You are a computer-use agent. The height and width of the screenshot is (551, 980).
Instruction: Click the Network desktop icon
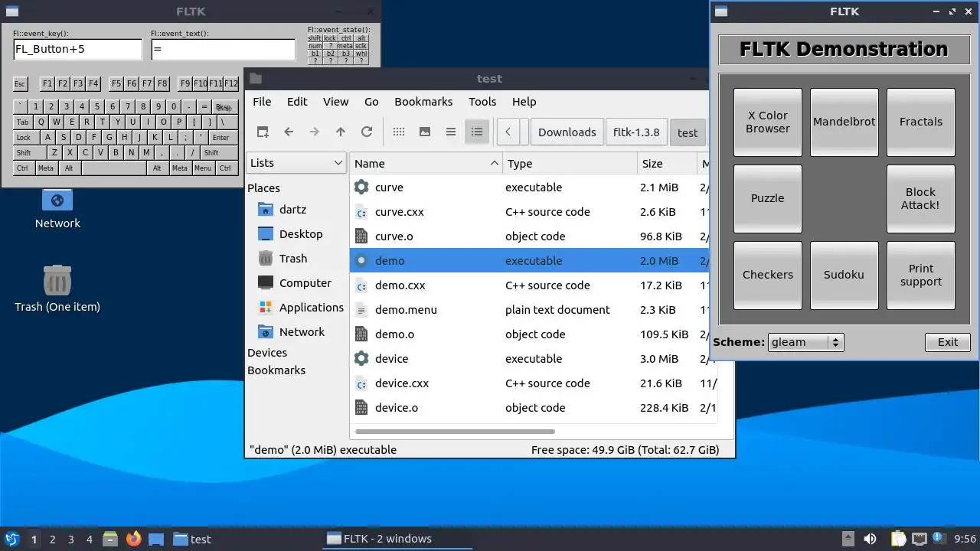tap(57, 201)
